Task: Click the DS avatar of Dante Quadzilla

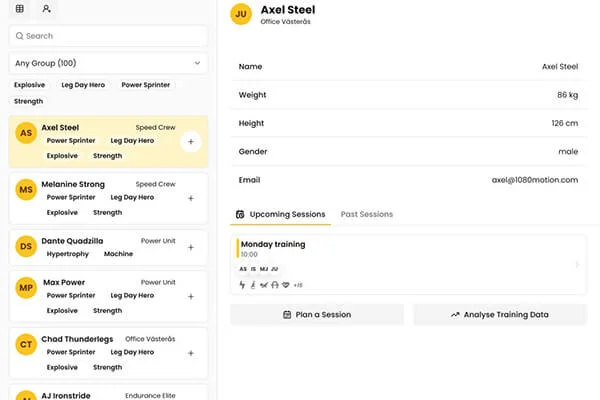Action: point(26,246)
